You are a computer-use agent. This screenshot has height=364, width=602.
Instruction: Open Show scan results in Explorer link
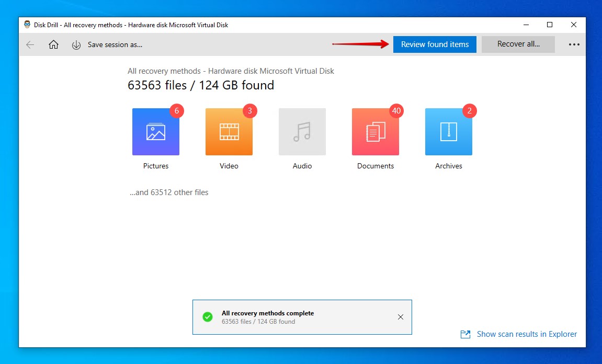527,334
